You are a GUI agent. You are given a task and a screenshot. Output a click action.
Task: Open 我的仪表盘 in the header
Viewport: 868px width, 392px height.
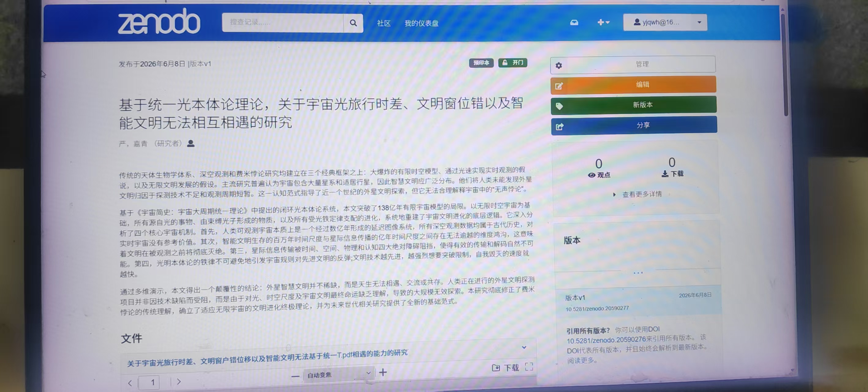[421, 23]
